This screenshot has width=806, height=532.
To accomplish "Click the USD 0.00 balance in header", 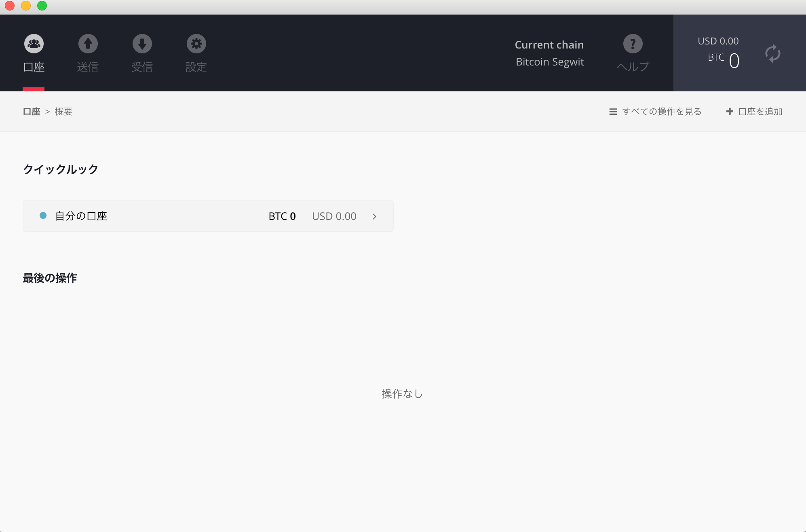I will coord(718,41).
